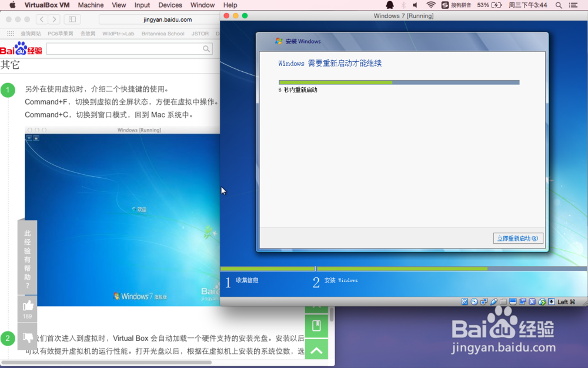Open the Notification Center list icon
This screenshot has width=588, height=368.
[x=573, y=5]
